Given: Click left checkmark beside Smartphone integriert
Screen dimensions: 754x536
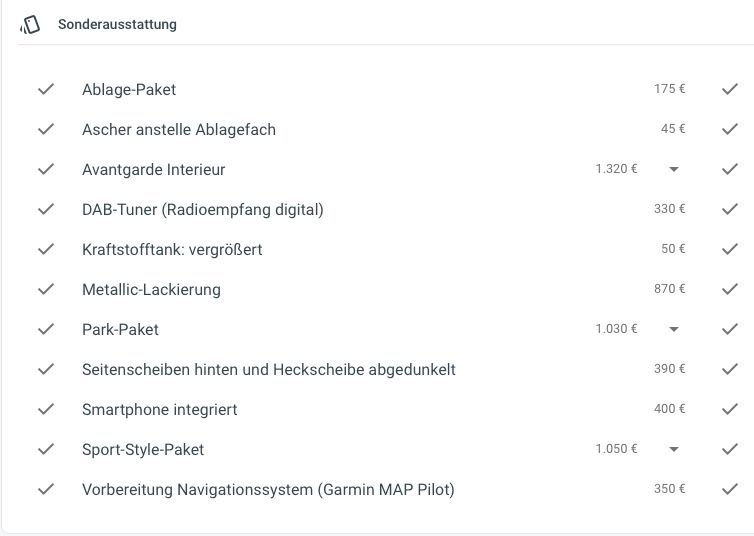Looking at the screenshot, I should click(46, 409).
